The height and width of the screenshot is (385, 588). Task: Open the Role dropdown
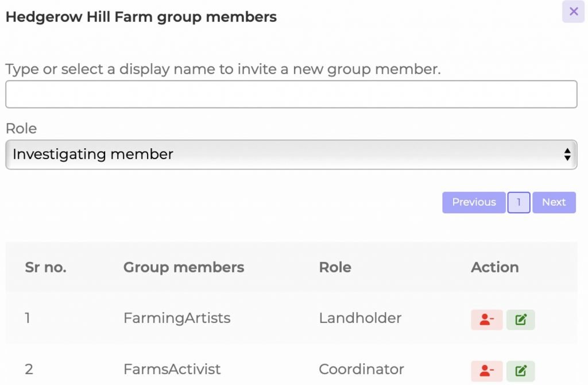[x=291, y=155]
